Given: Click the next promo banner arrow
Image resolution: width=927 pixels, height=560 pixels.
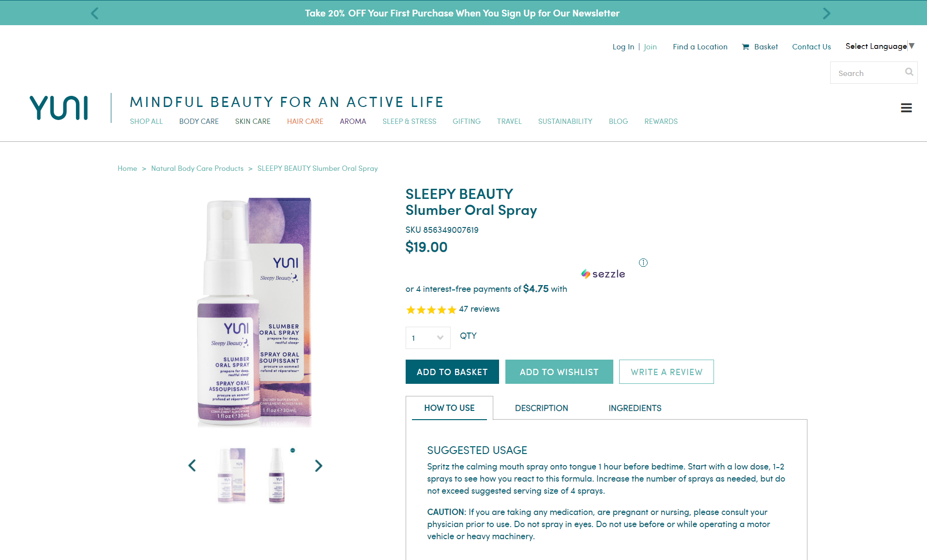Looking at the screenshot, I should click(826, 13).
